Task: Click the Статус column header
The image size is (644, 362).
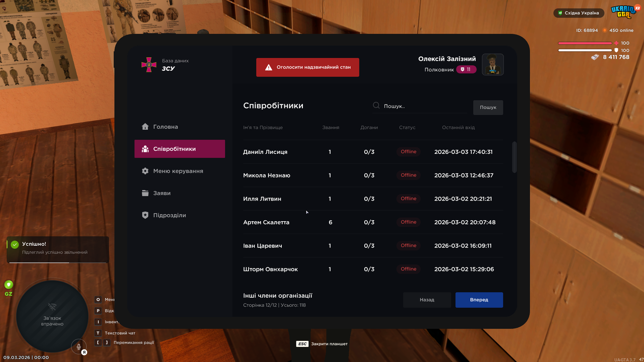Action: click(x=407, y=128)
